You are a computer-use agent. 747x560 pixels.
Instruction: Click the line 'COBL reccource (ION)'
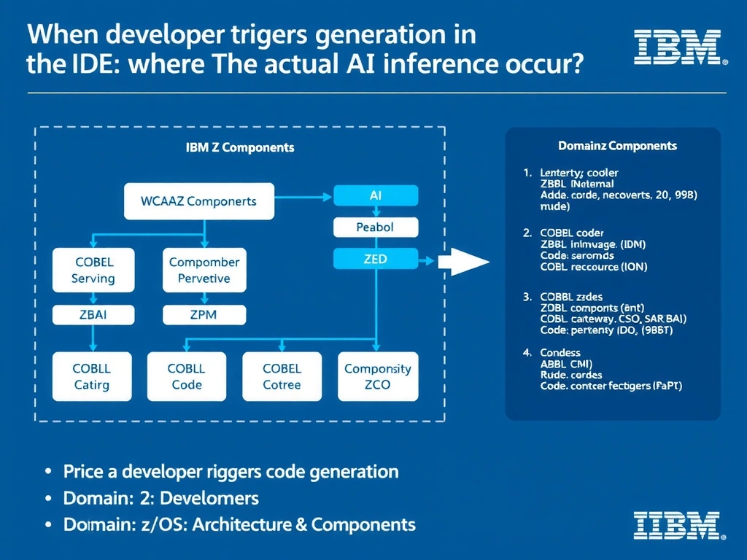coord(594,267)
